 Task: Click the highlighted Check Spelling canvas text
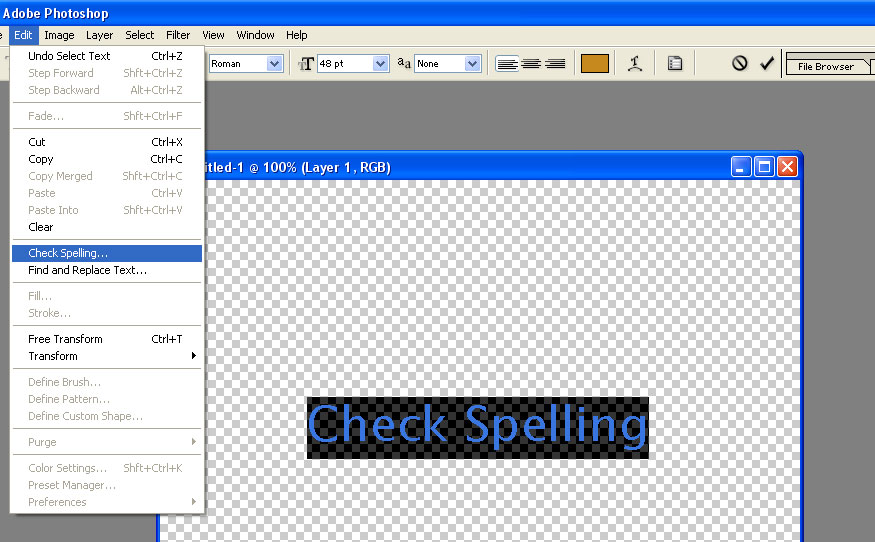[477, 427]
